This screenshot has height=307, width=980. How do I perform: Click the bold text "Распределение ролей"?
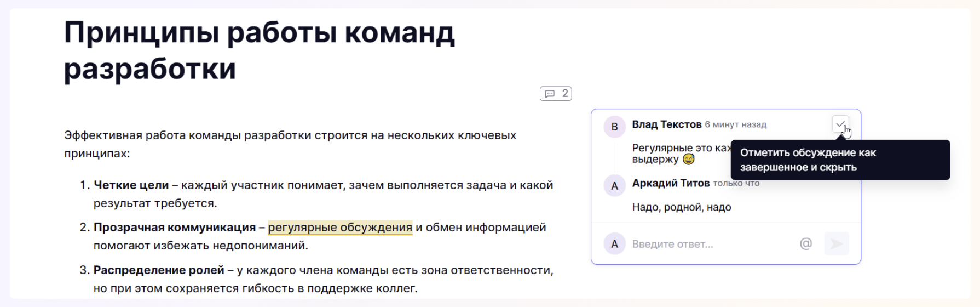click(159, 270)
